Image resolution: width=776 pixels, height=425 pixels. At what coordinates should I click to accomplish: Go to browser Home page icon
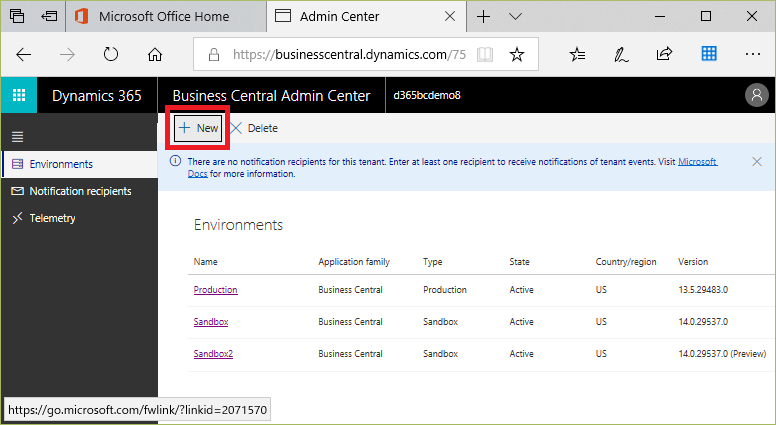click(x=155, y=54)
